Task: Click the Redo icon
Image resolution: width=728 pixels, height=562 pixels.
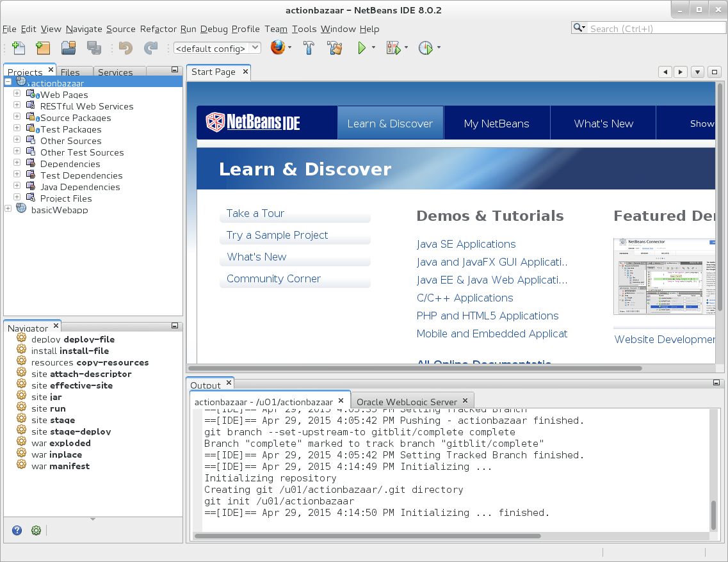Action: pyautogui.click(x=151, y=47)
